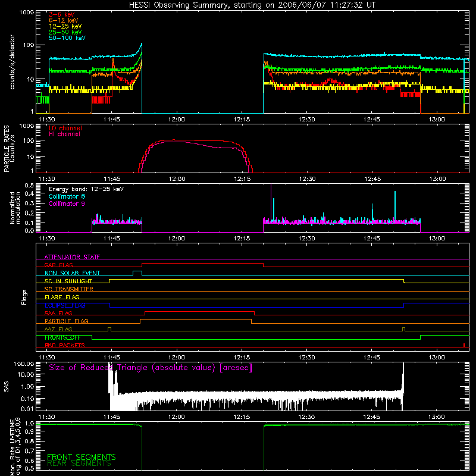Click the Size of Reduced Triangle title
The image size is (476, 476).
pyautogui.click(x=151, y=368)
